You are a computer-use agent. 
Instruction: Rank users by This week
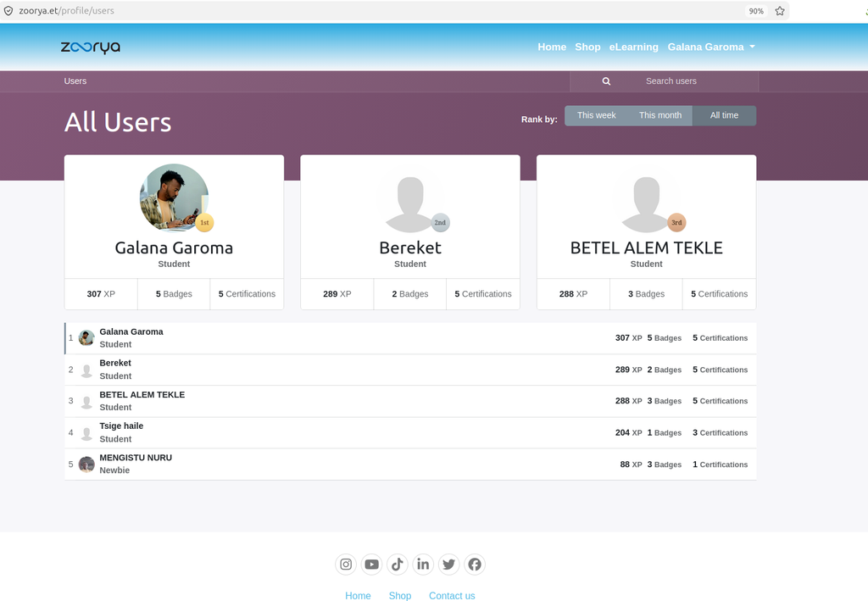pos(596,115)
